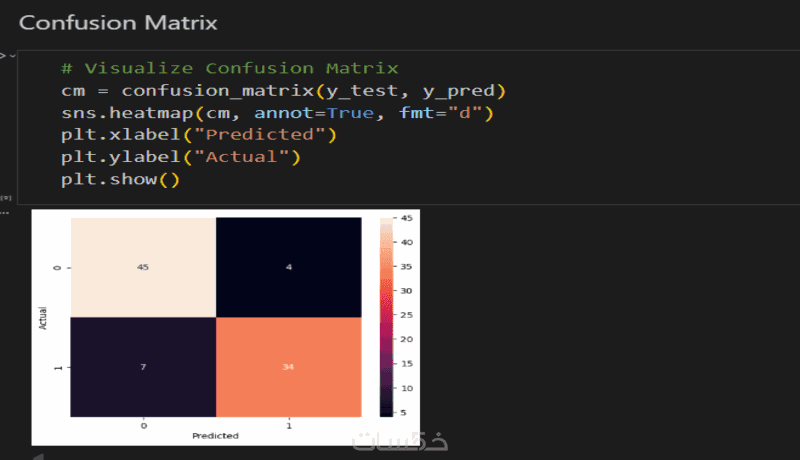Place cursor on the Visualize Confusion Matrix comment
The image size is (800, 460).
[229, 69]
